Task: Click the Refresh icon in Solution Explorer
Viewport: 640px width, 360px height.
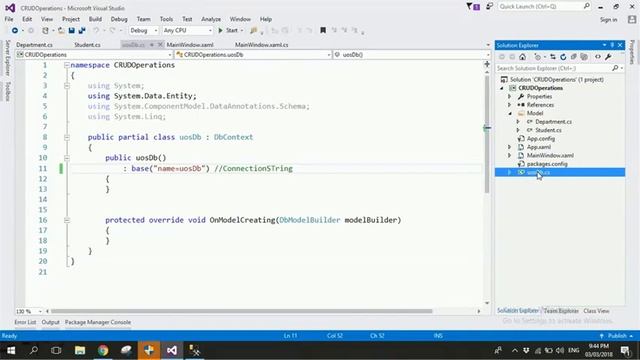Action: 563,57
